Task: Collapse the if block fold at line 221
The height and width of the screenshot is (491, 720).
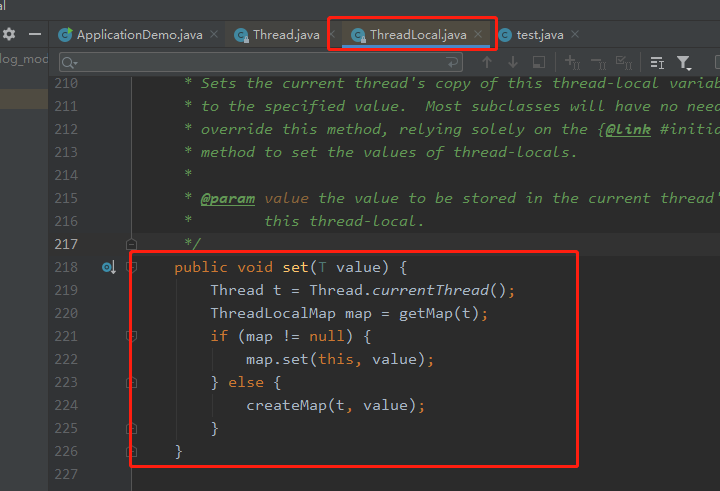Action: click(132, 336)
